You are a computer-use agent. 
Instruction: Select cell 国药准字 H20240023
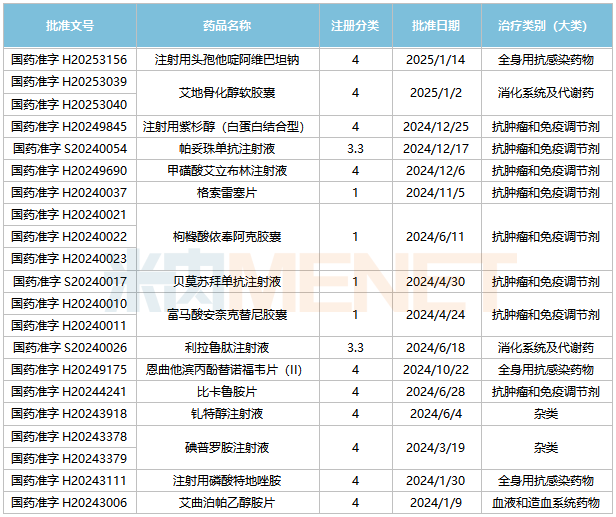click(69, 258)
